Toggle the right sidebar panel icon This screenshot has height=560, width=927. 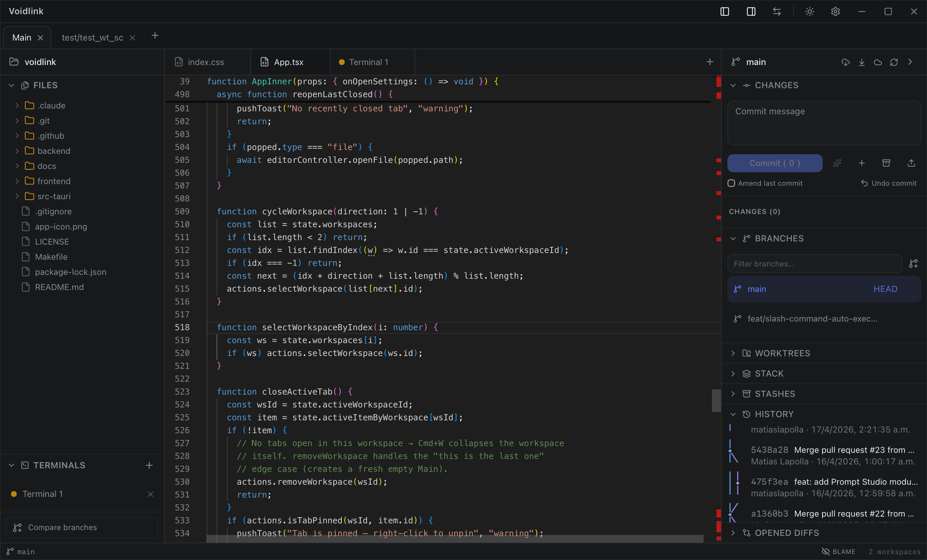(x=751, y=12)
